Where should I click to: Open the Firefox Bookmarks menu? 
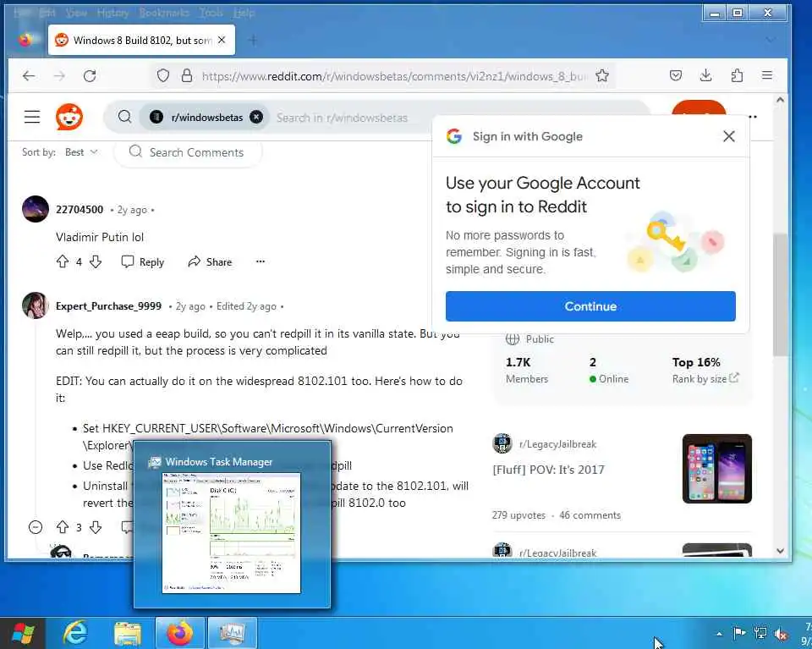coord(163,13)
